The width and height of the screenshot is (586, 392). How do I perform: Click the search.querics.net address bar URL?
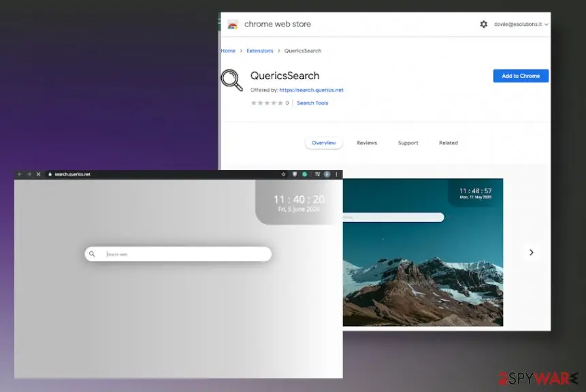point(73,174)
